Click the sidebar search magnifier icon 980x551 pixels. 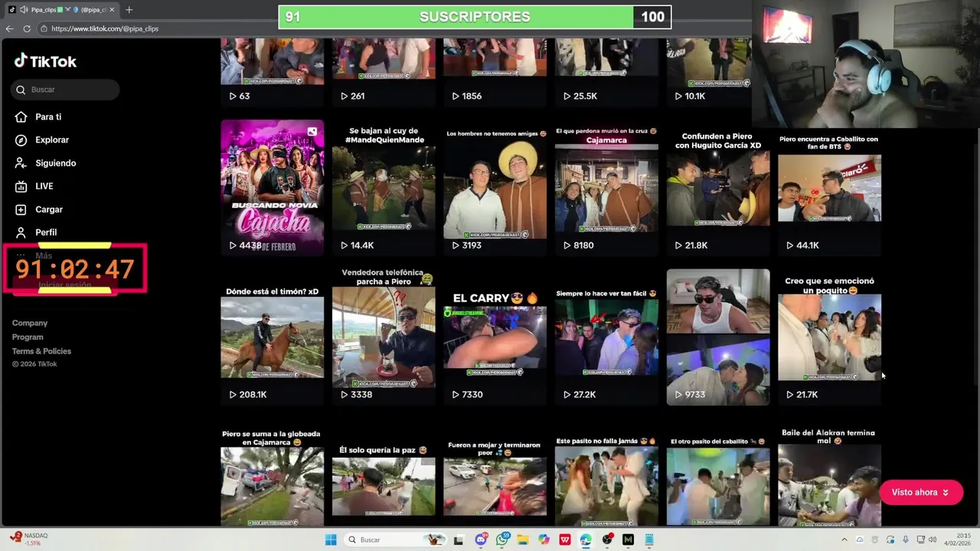[21, 90]
